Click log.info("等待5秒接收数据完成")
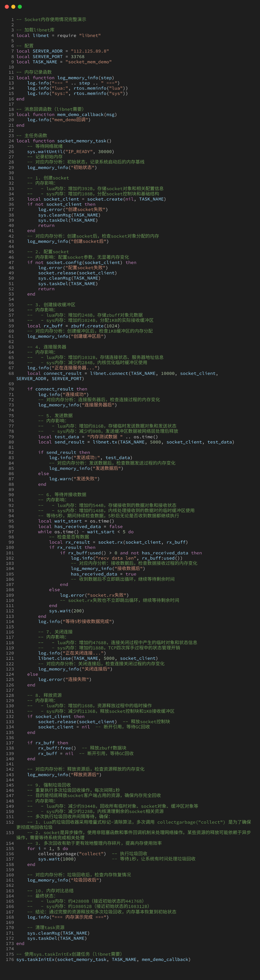The width and height of the screenshot is (260, 980). coord(76,622)
